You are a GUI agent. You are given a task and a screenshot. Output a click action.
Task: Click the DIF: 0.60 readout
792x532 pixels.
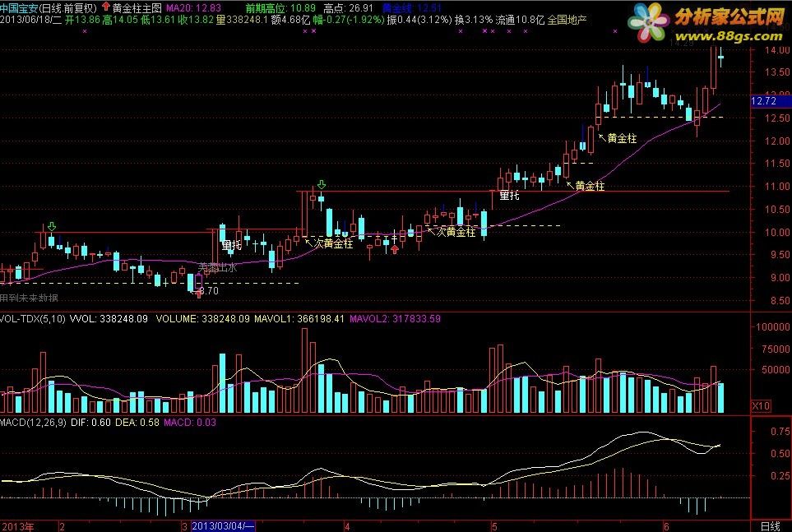point(90,423)
